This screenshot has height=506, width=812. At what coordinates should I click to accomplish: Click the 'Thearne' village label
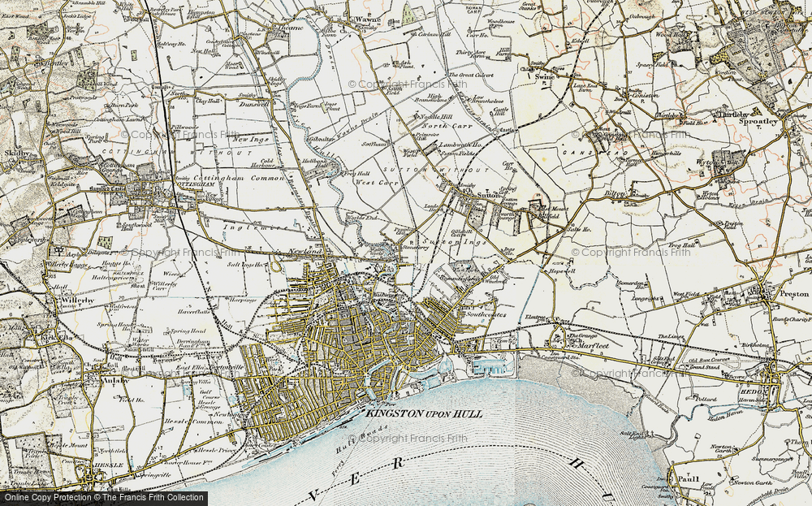[x=291, y=28]
